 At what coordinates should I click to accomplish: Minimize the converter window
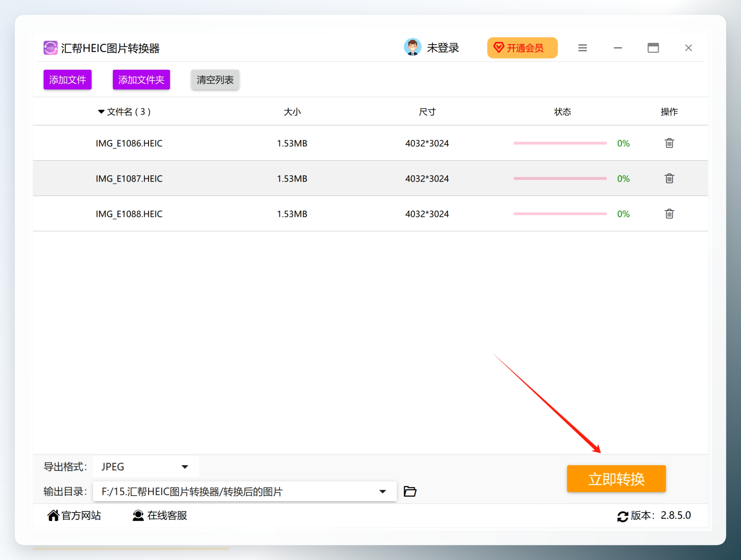pos(618,48)
